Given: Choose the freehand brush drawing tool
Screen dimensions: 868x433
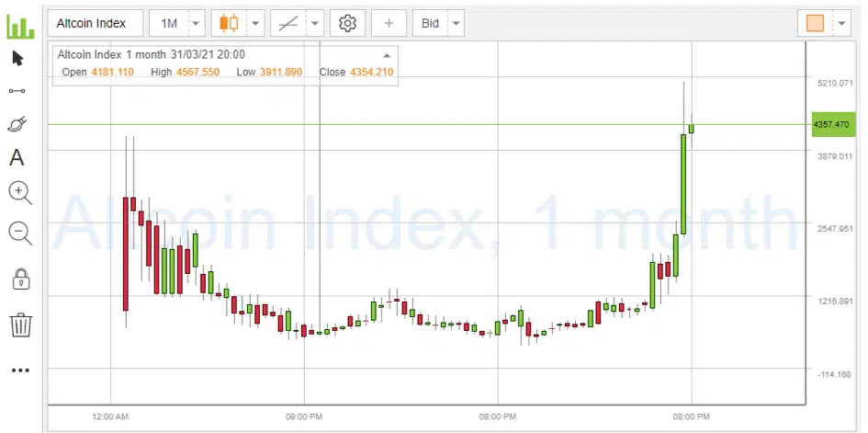Looking at the screenshot, I should (17, 124).
